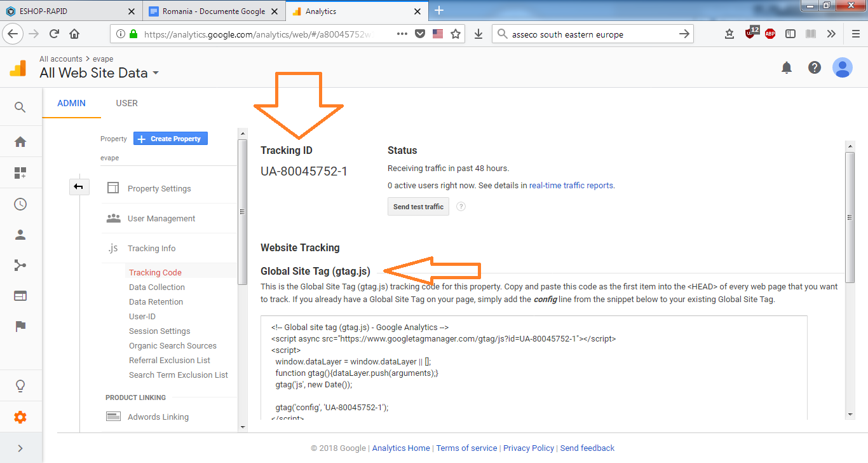The height and width of the screenshot is (463, 868).
Task: Open the Pocket save icon in address bar
Action: [x=419, y=34]
